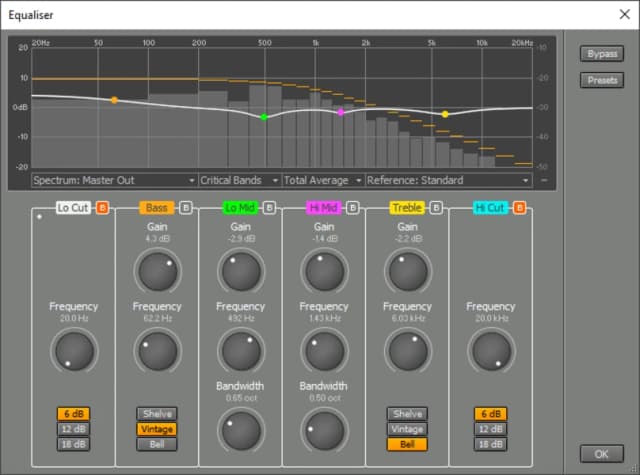
Task: Click the Lo Mid Gain knob
Action: 241,271
